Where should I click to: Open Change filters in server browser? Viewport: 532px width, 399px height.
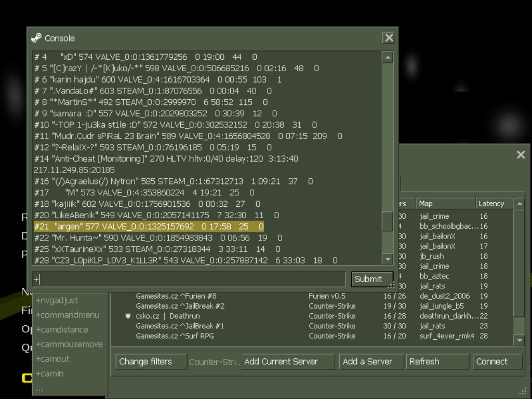151,362
